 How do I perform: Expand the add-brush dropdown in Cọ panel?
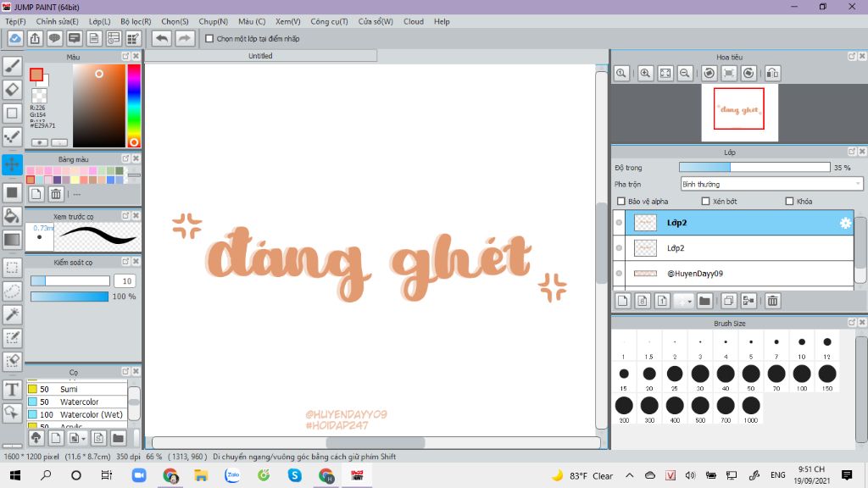[x=84, y=439]
